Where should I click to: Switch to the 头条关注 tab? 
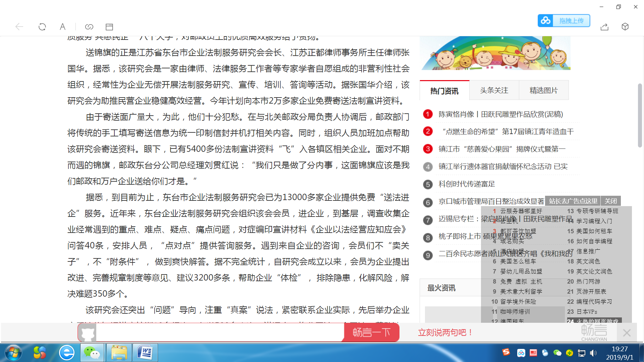[x=494, y=90]
